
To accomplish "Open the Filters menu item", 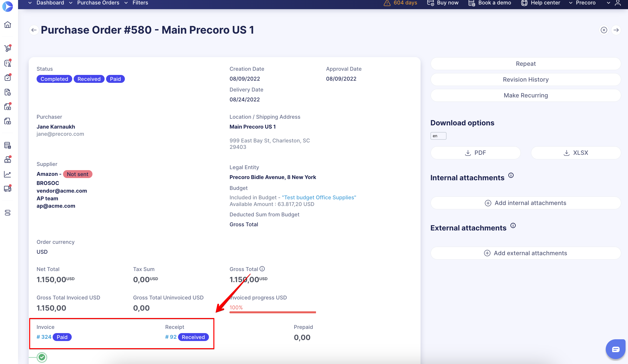I will [x=140, y=3].
